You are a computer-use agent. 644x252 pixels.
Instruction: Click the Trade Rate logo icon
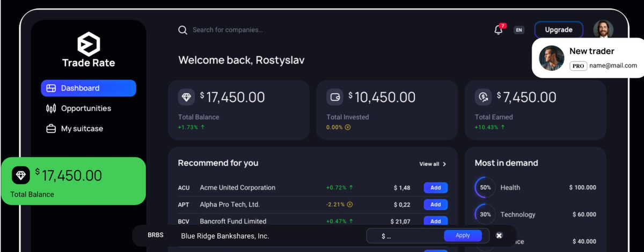(89, 44)
